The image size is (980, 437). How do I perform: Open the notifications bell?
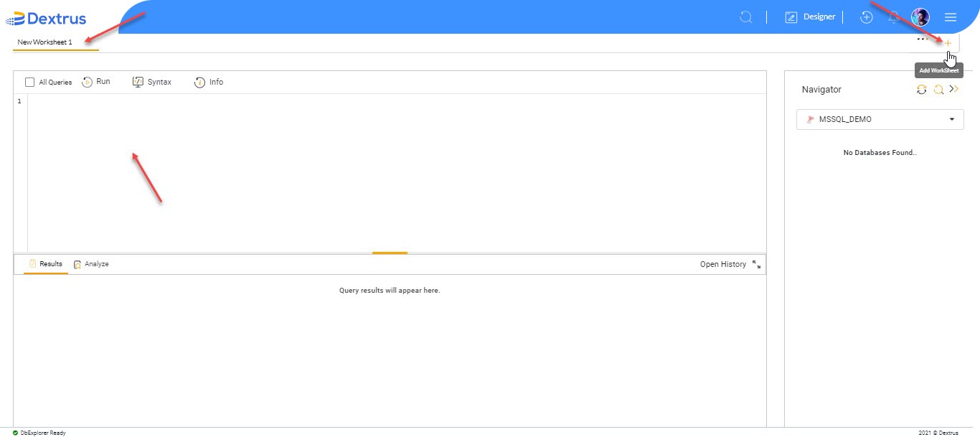pos(894,17)
